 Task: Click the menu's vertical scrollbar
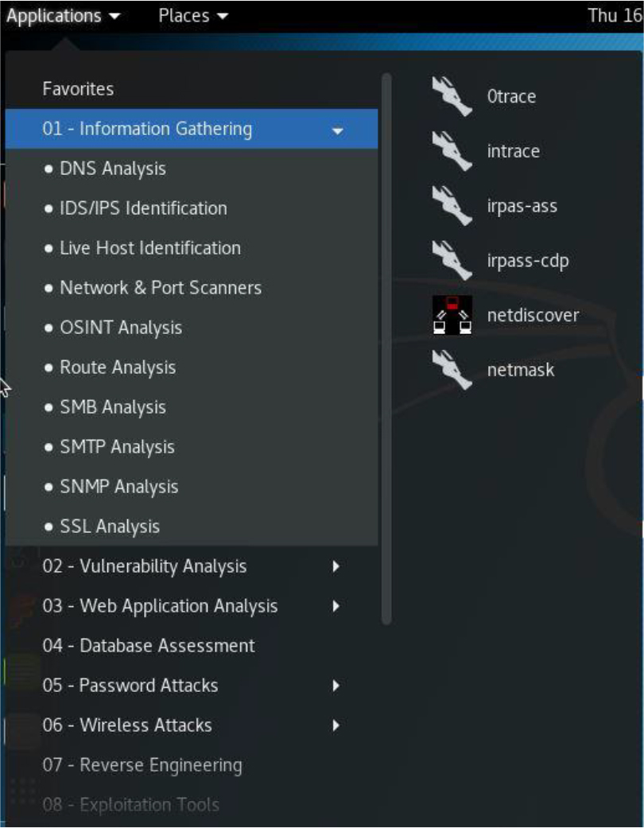(x=387, y=348)
